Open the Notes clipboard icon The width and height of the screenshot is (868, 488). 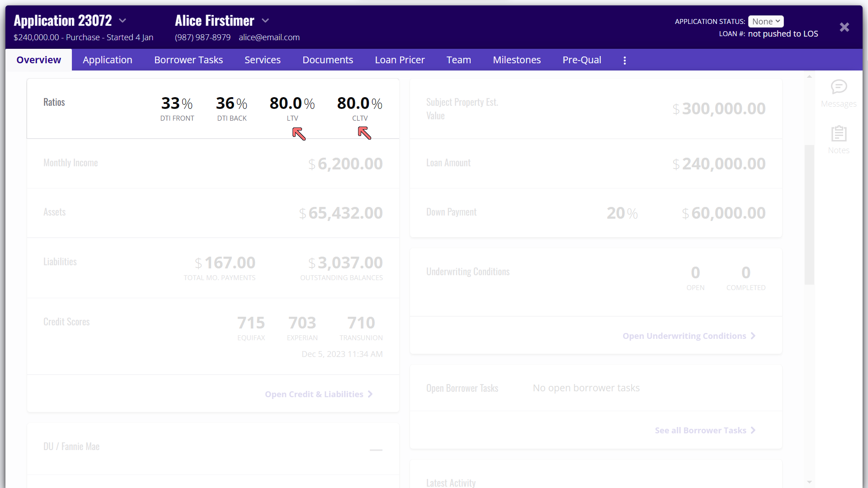coord(839,134)
